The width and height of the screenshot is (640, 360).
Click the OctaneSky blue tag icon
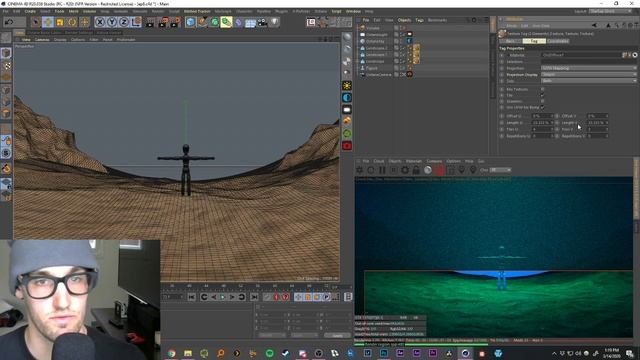tap(409, 41)
